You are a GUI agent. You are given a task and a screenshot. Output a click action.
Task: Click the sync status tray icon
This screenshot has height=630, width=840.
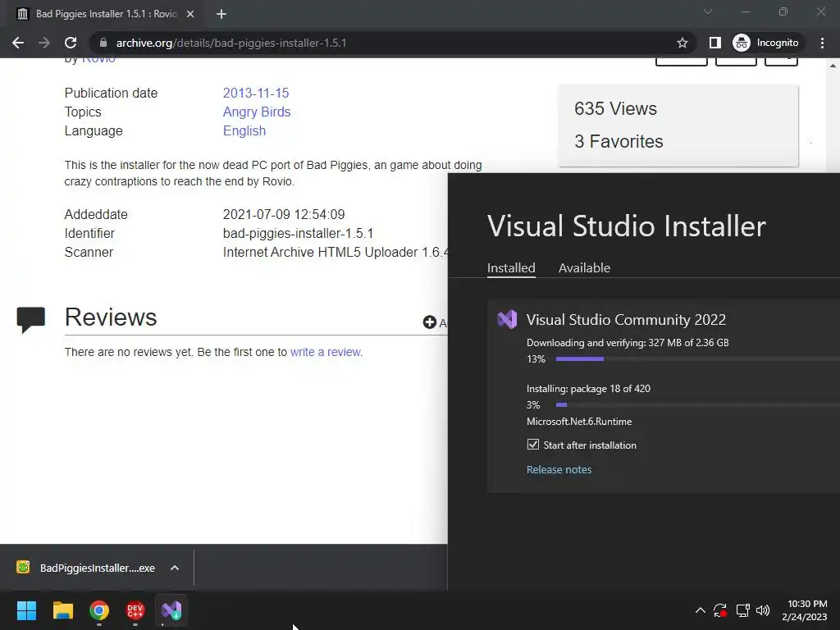tap(720, 610)
